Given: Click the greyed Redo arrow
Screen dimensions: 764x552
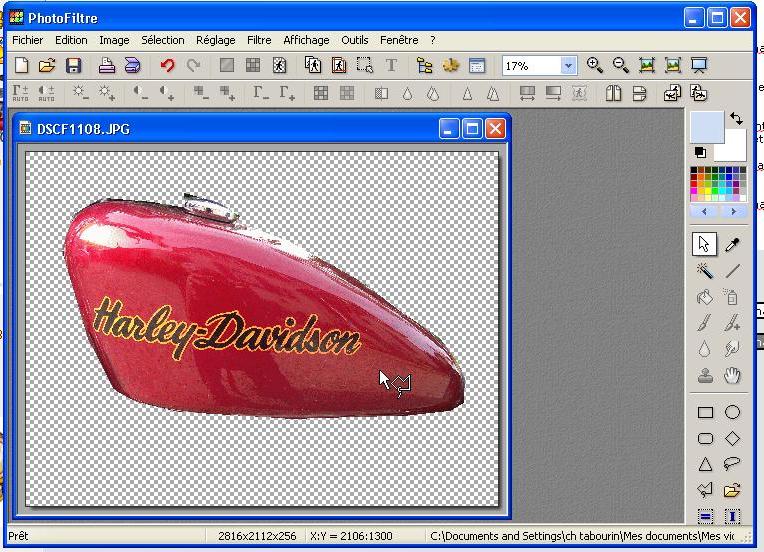Looking at the screenshot, I should [x=194, y=65].
